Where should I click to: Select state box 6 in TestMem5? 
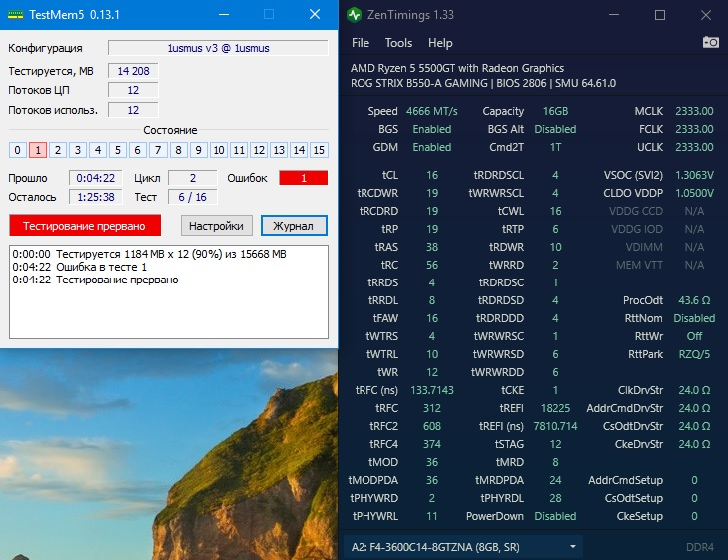[x=138, y=150]
